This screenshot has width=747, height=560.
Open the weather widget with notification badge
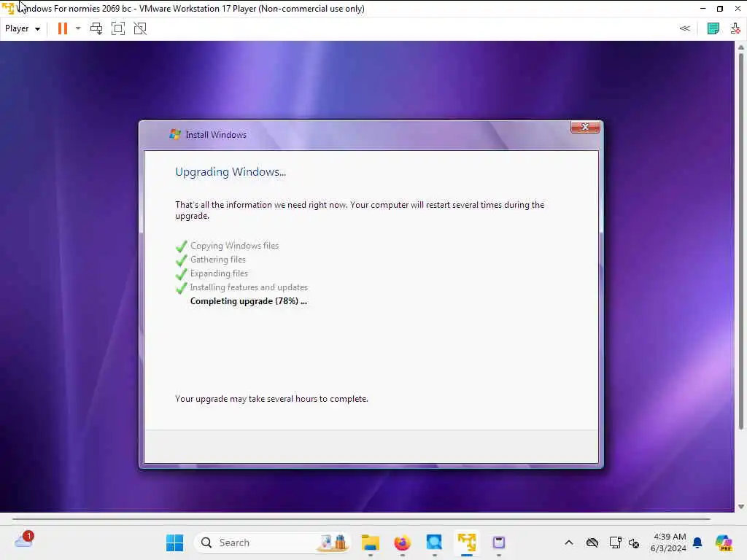[23, 540]
